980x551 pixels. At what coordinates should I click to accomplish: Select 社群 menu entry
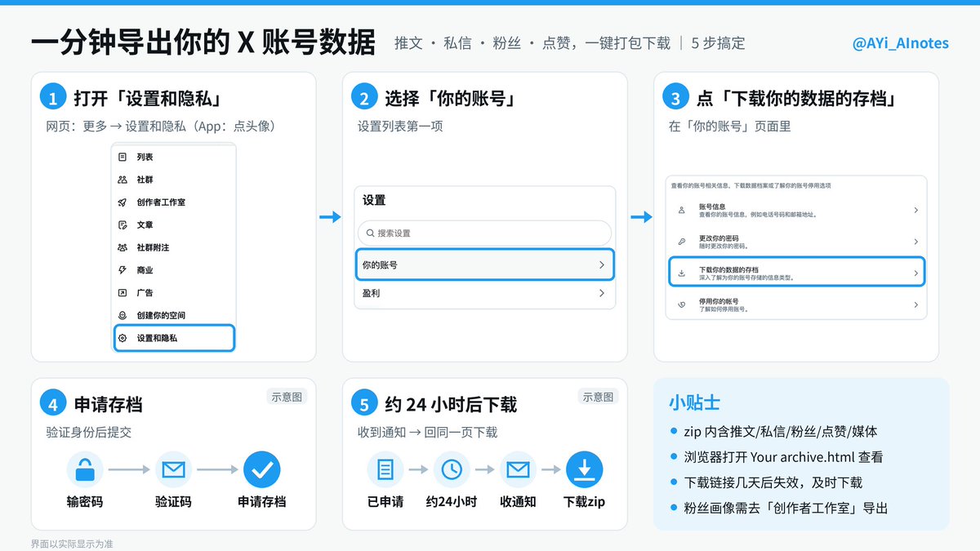tap(173, 180)
